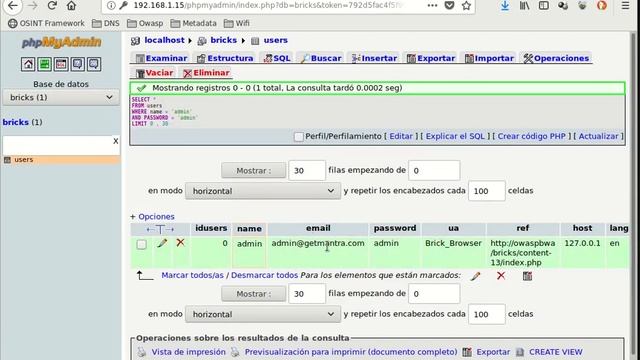The image size is (640, 360).
Task: Open the Exportar tab
Action: 431,58
